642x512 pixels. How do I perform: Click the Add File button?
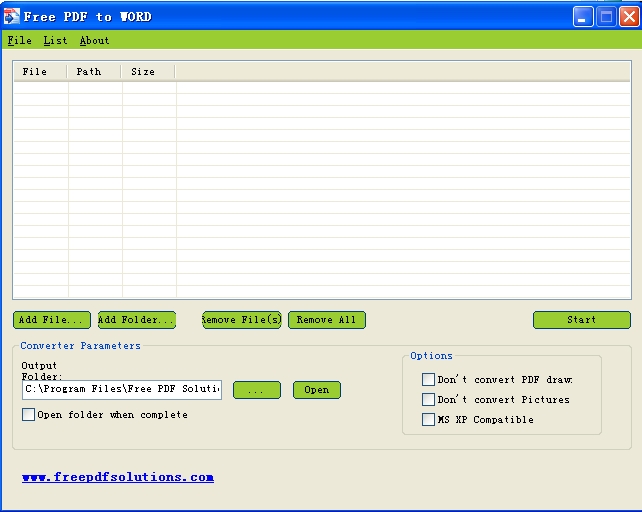click(x=52, y=320)
